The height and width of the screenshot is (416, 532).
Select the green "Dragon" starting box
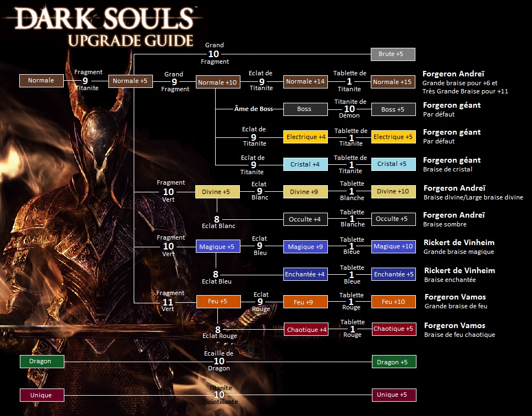click(x=42, y=362)
